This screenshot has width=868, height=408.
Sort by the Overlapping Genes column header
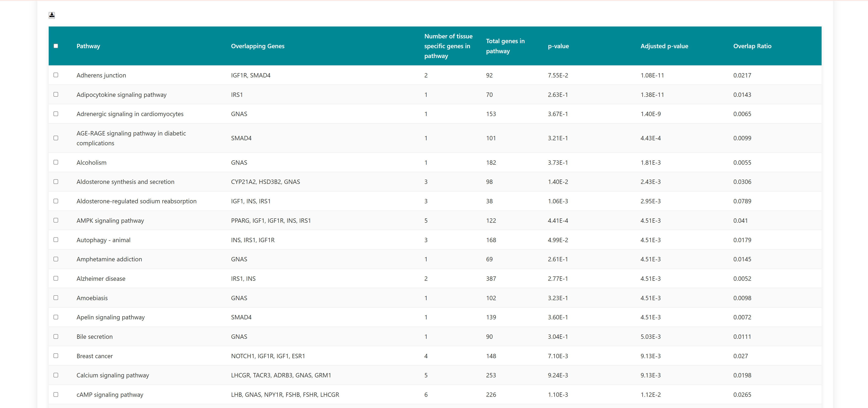(257, 46)
